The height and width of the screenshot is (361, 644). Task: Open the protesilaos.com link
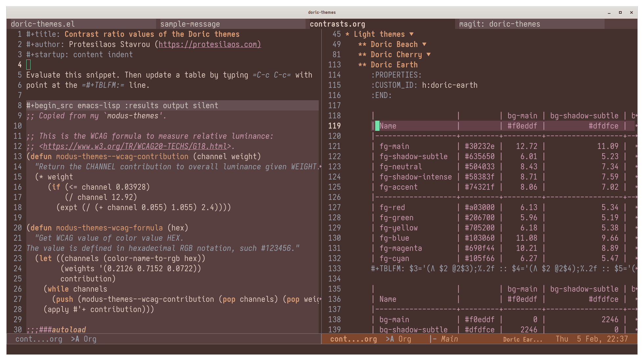click(x=210, y=44)
